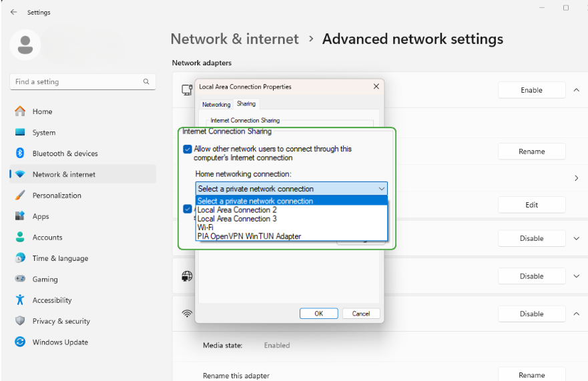Switch to the Networking tab
Viewport: 588px width, 381px height.
[x=216, y=105]
